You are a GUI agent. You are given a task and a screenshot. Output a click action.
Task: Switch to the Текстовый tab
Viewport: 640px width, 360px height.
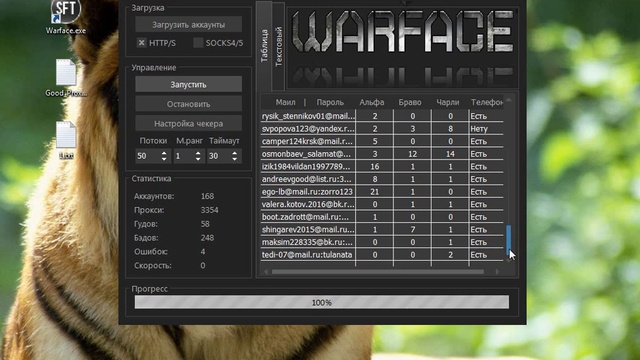click(278, 47)
